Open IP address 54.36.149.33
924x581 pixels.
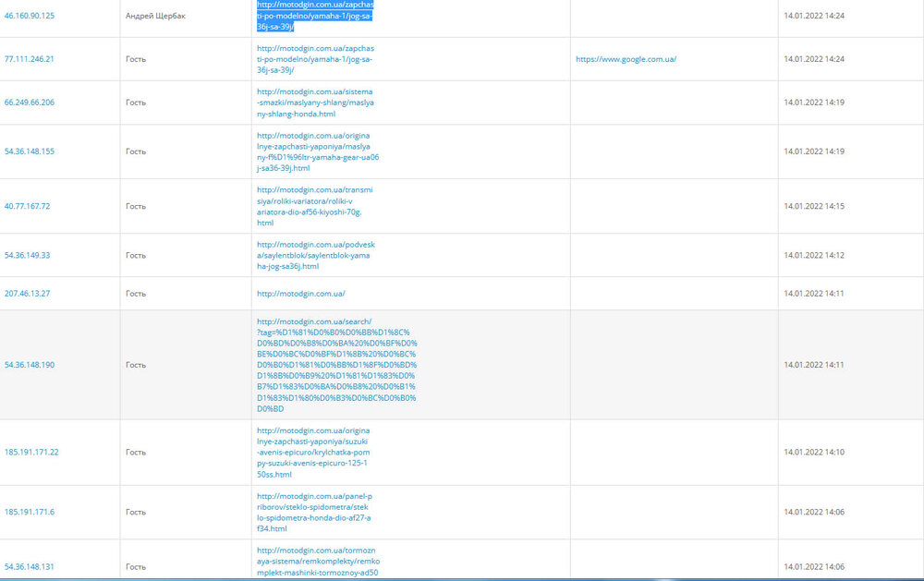tap(28, 255)
